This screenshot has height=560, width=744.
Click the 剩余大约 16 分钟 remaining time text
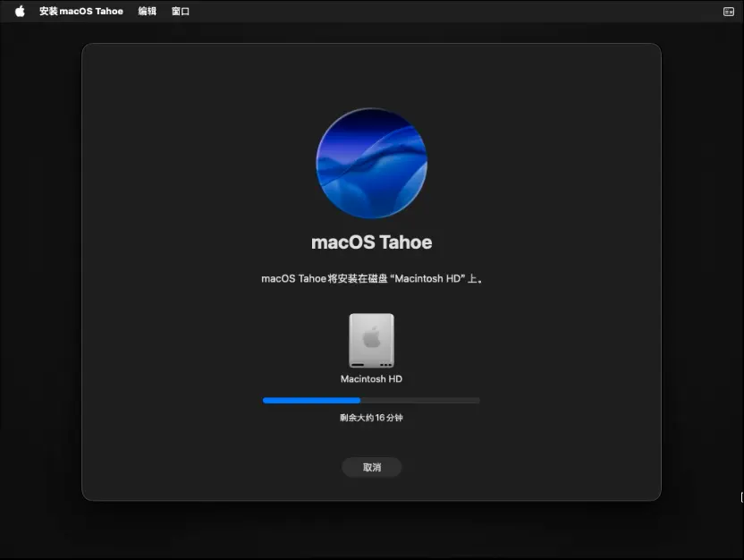[371, 418]
